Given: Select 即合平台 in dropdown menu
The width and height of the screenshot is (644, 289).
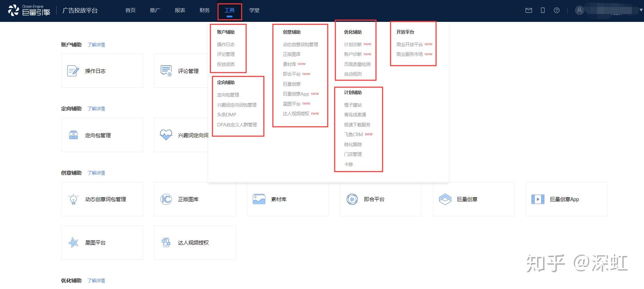Looking at the screenshot, I should point(292,74).
